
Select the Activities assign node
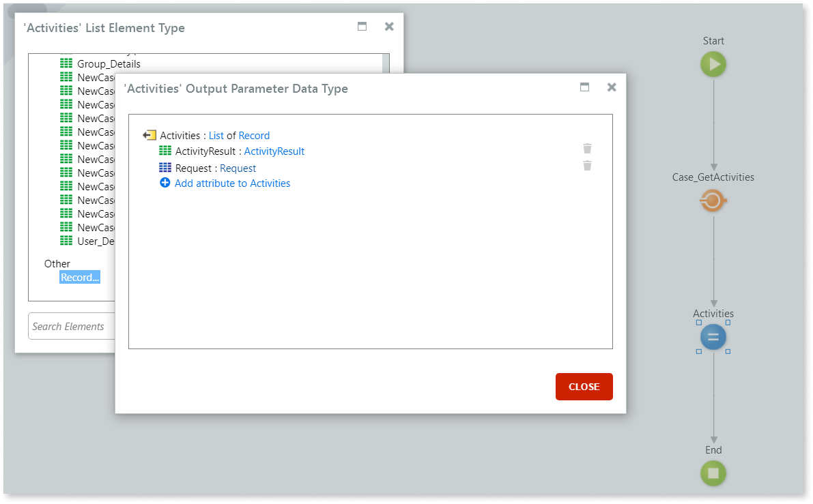click(713, 337)
